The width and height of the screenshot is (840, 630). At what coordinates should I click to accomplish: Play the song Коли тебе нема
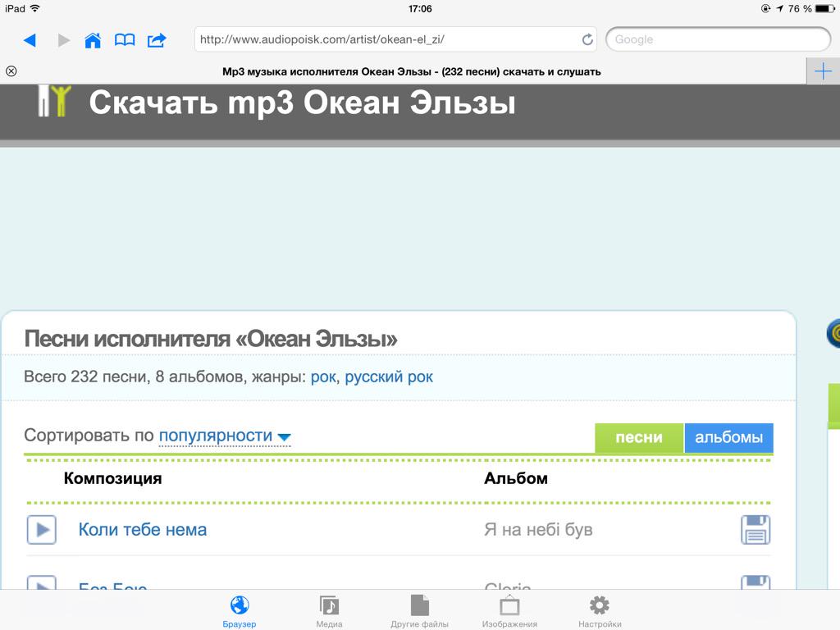42,530
